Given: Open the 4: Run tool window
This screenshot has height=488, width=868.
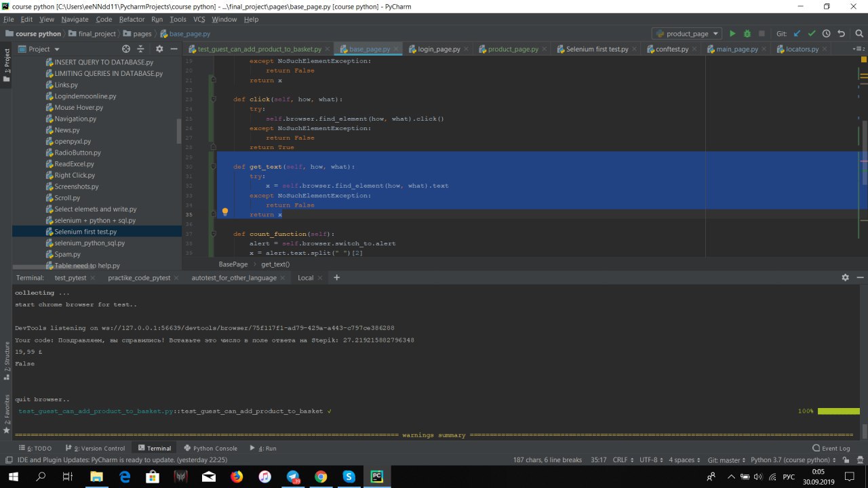Looking at the screenshot, I should click(263, 448).
